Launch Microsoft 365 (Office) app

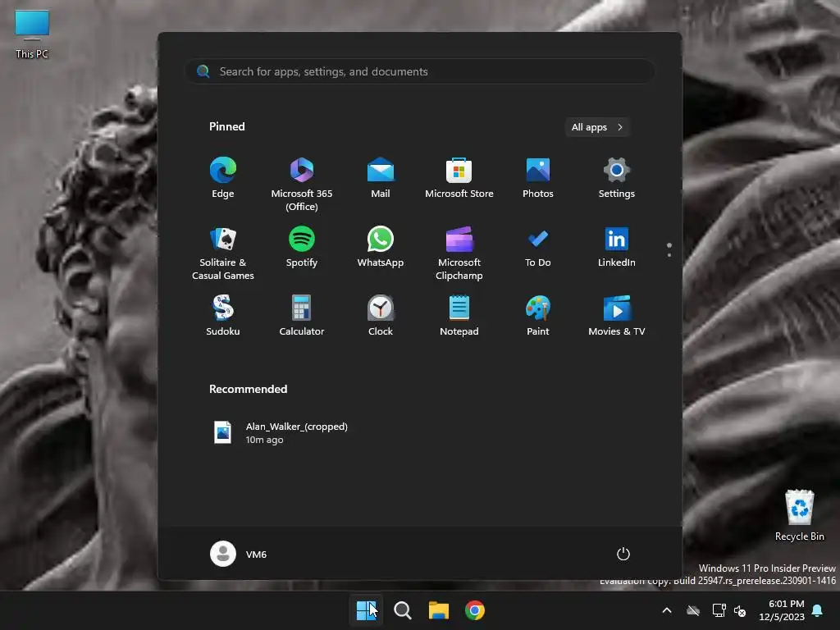(x=302, y=184)
